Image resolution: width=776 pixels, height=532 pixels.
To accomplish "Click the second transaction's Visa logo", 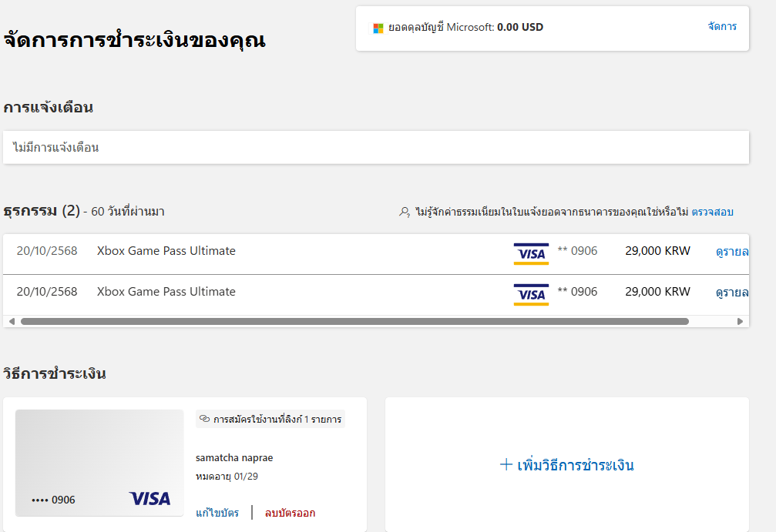I will [x=531, y=295].
